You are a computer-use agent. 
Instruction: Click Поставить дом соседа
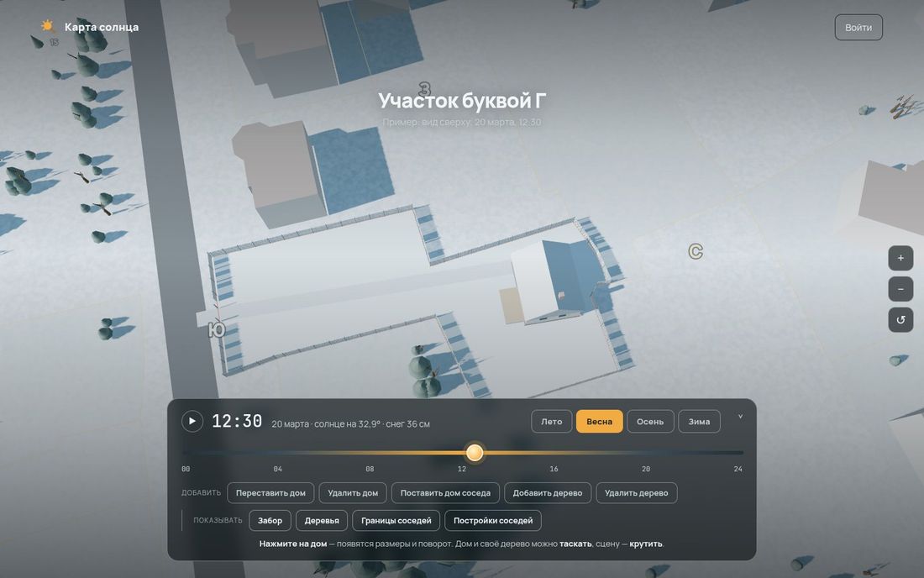click(445, 492)
